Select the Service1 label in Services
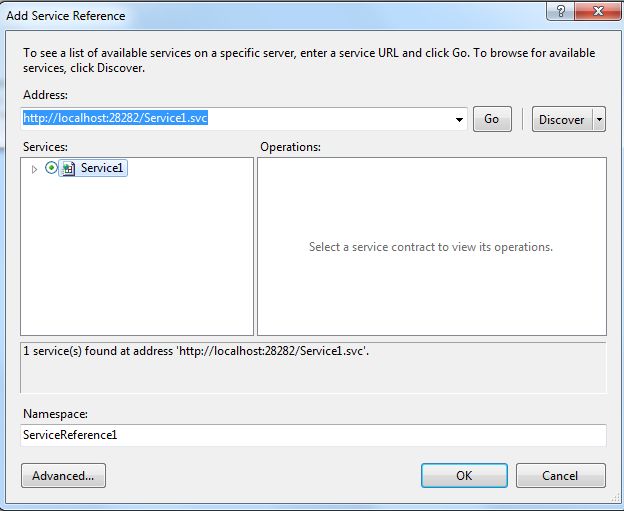The width and height of the screenshot is (624, 511). [102, 169]
